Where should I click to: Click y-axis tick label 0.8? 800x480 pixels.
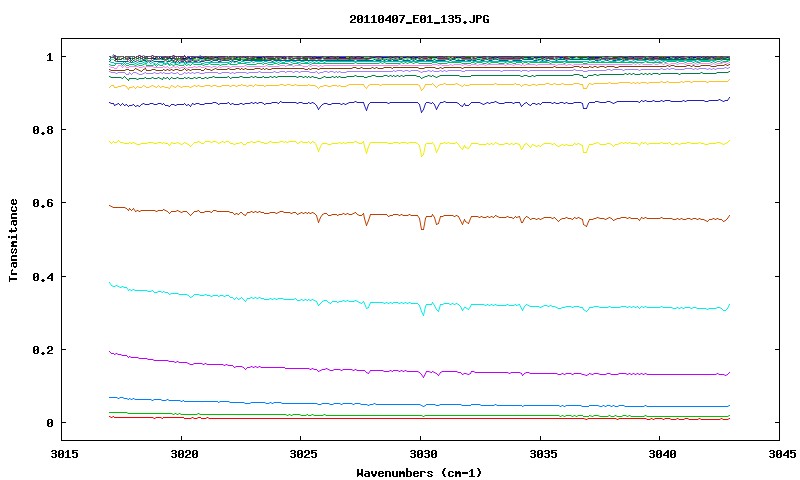[x=43, y=130]
